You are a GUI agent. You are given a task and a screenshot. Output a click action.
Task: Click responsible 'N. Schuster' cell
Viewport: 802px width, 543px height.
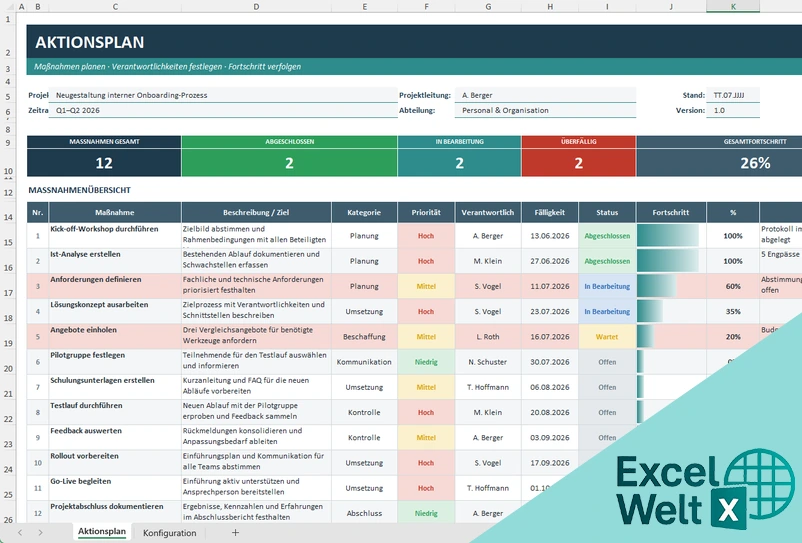(x=488, y=362)
